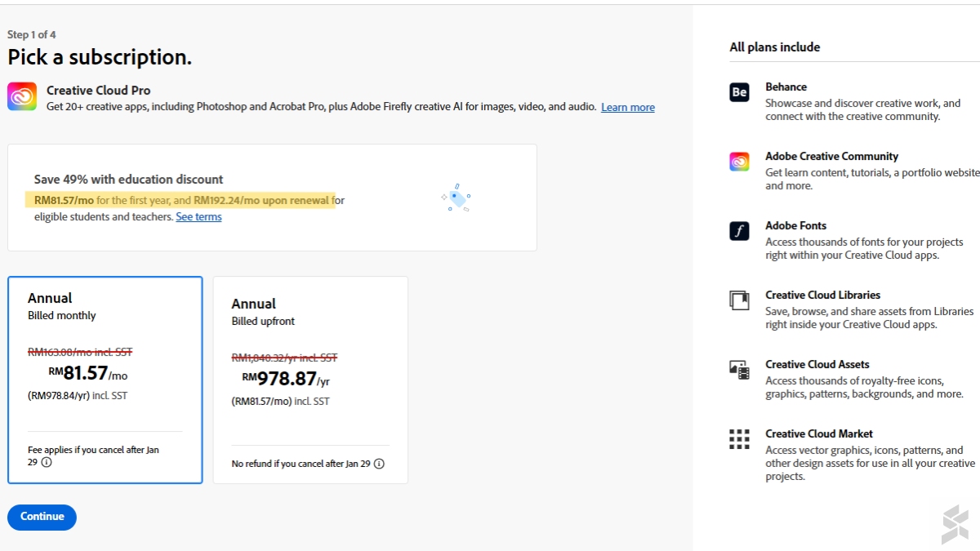Click the Continue button
Image resolution: width=980 pixels, height=551 pixels.
42,517
